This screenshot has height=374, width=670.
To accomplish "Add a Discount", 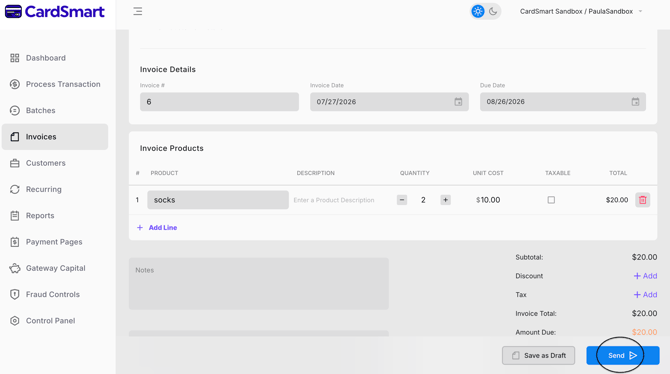I will (x=645, y=276).
